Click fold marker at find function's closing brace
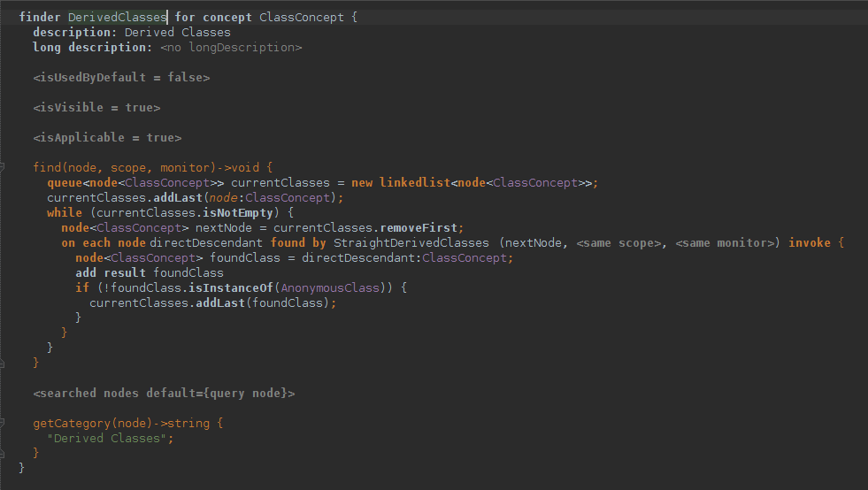Screen dimensions: 868x490 4,363
